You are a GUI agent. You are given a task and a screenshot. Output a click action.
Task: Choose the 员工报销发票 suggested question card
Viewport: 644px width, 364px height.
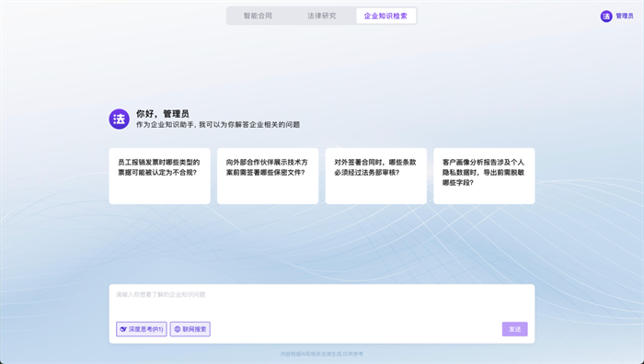[160, 176]
